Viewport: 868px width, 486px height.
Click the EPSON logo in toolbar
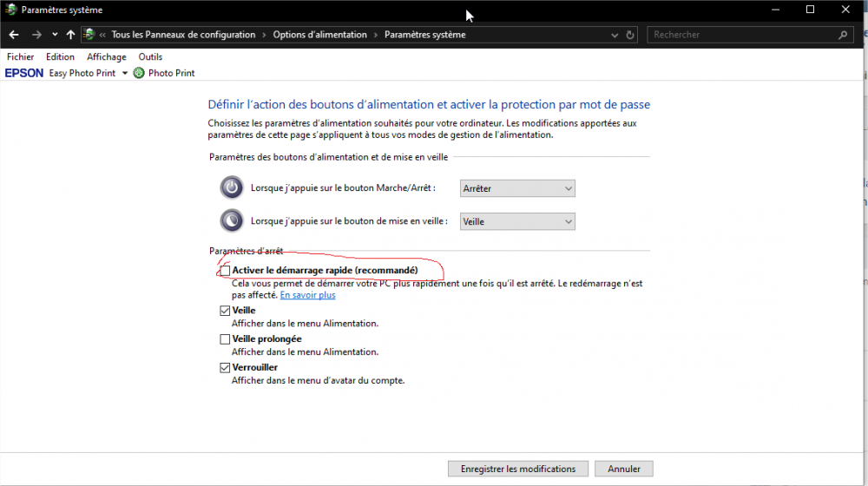click(x=23, y=73)
